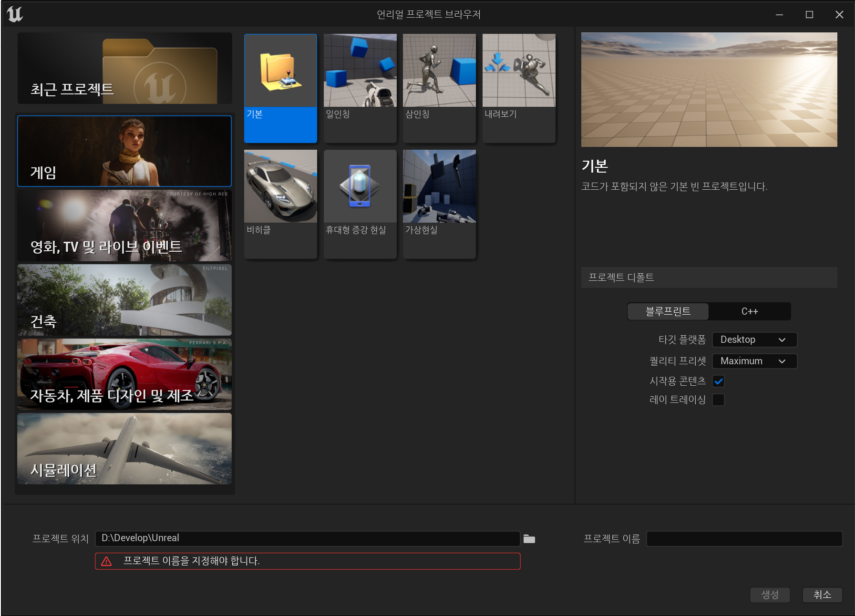The height and width of the screenshot is (616, 855).
Task: Click the 프로젝트 위치 path field
Action: [308, 538]
